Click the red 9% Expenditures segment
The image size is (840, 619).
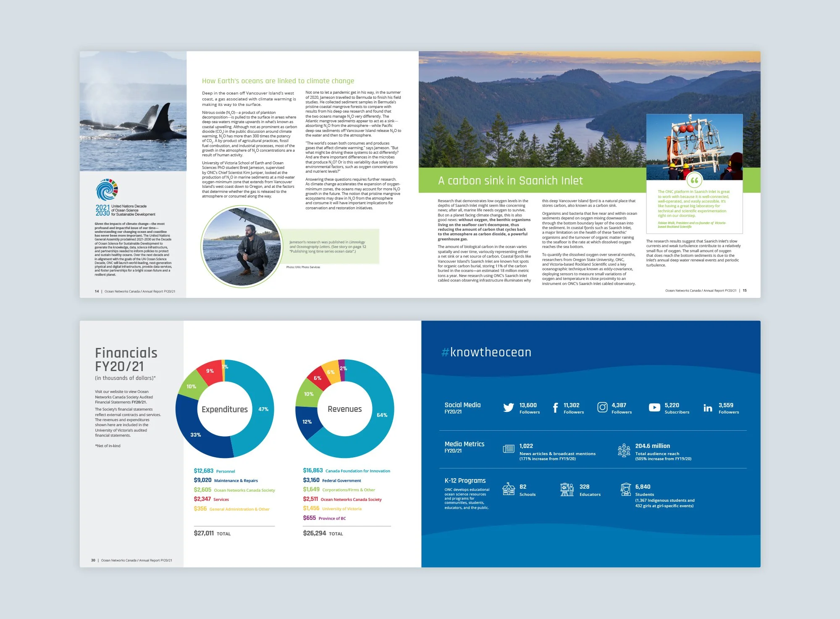(x=210, y=371)
